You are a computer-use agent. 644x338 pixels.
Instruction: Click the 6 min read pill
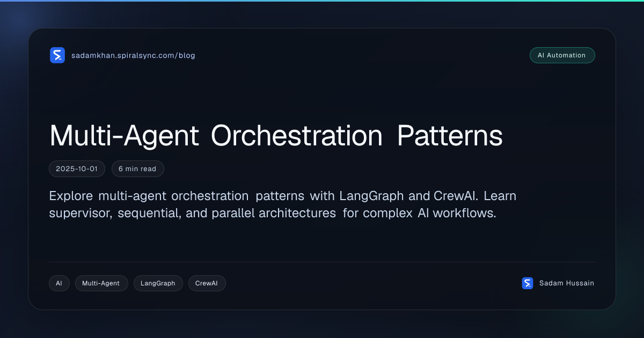[x=137, y=169]
